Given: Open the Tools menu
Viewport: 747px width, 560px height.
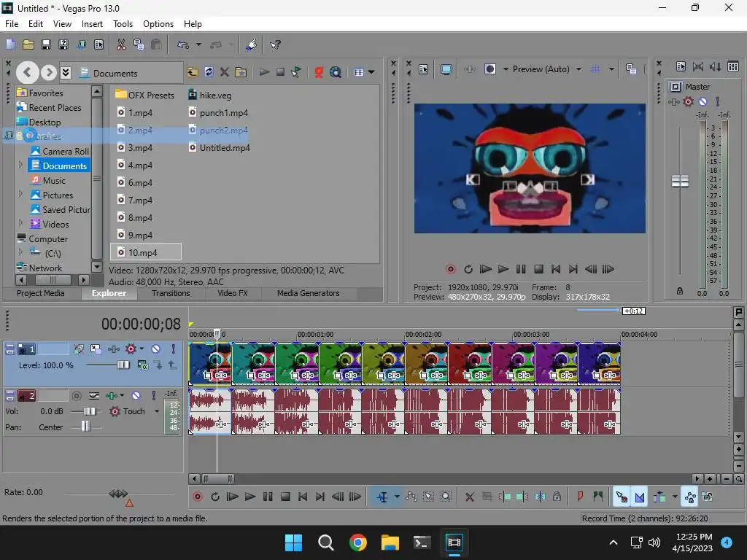Looking at the screenshot, I should (123, 24).
